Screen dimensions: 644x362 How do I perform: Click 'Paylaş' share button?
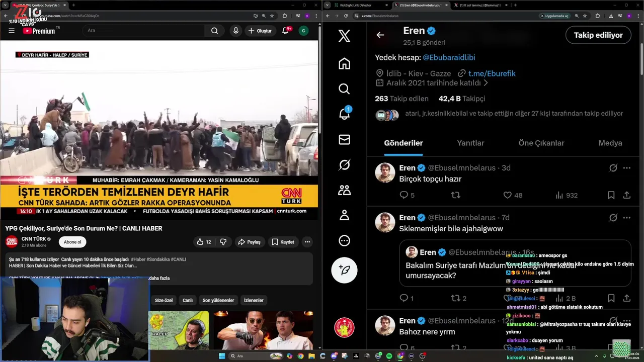click(x=249, y=242)
